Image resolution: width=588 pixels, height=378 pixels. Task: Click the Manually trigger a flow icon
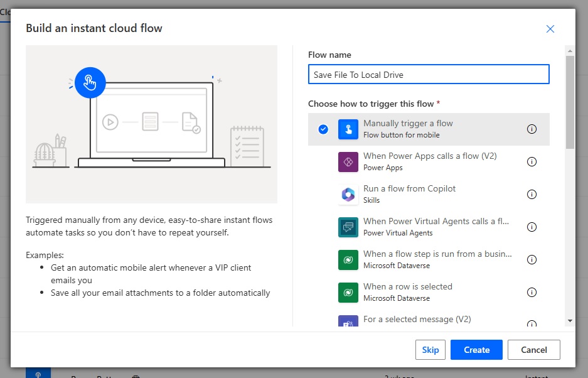tap(348, 129)
